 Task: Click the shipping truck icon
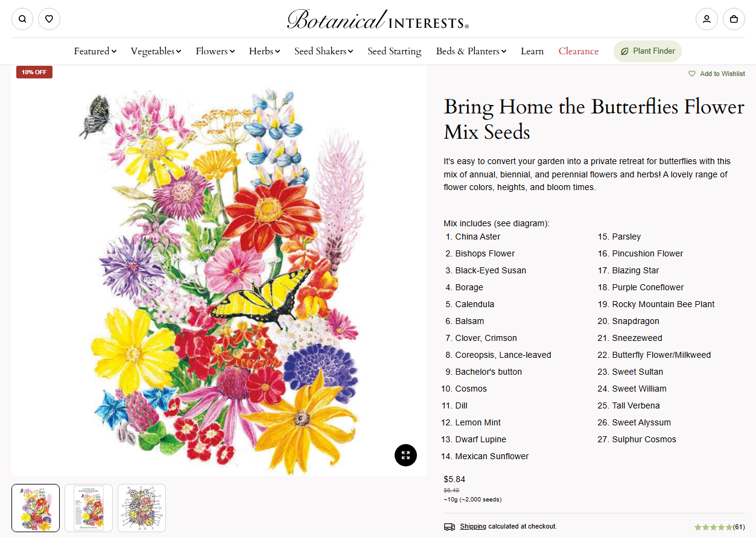point(449,527)
